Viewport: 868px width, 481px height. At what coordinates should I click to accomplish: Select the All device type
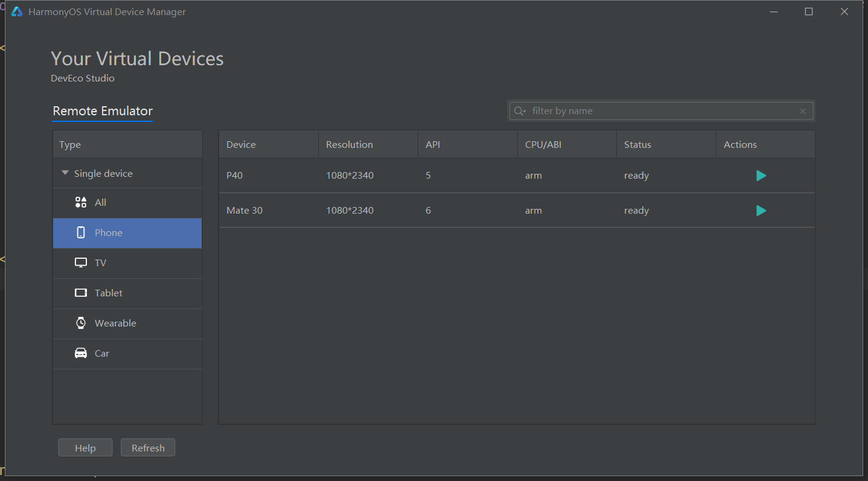127,203
